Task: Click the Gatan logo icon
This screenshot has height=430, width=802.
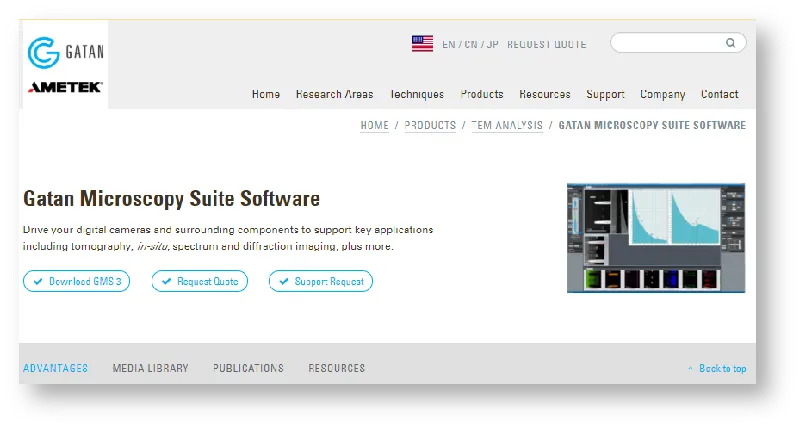Action: tap(45, 52)
